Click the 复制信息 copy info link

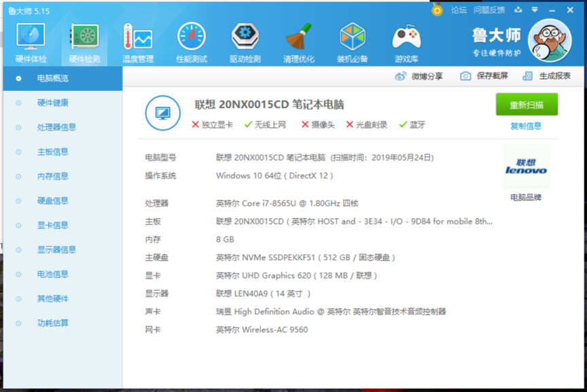(526, 126)
